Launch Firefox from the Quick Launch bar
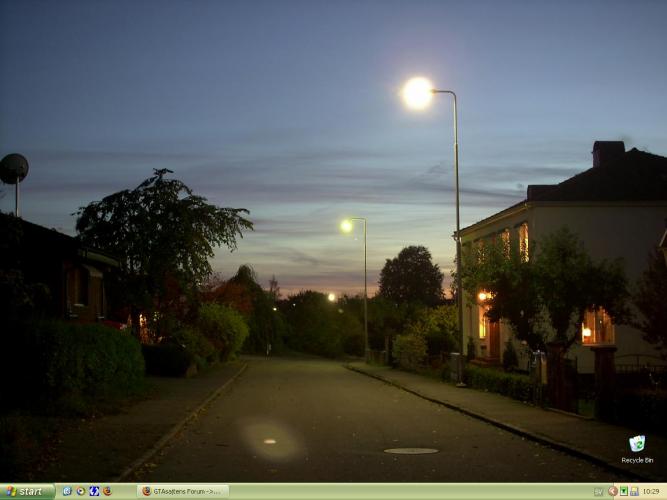The image size is (667, 500). pyautogui.click(x=107, y=491)
